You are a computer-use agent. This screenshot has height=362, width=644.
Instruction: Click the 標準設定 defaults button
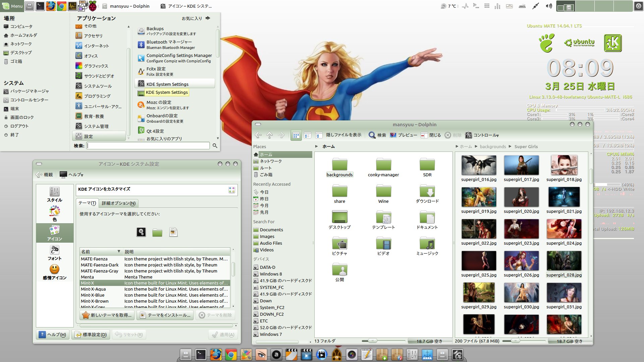point(91,335)
